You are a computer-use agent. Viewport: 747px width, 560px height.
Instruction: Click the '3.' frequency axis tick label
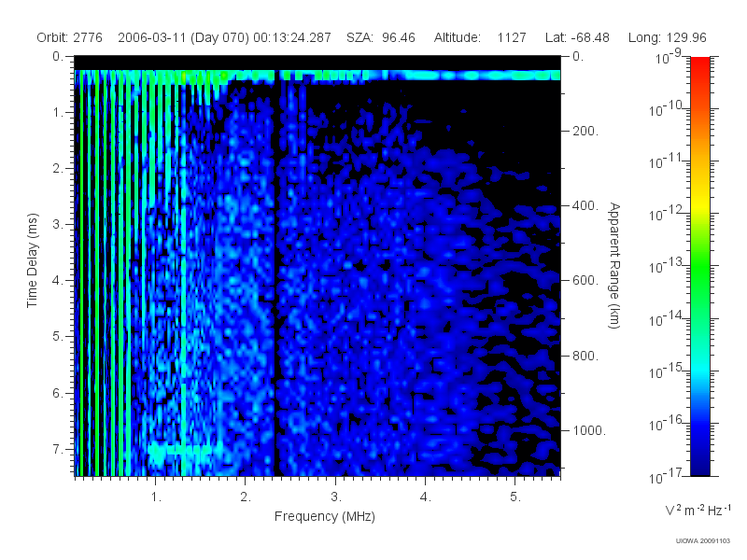click(336, 497)
